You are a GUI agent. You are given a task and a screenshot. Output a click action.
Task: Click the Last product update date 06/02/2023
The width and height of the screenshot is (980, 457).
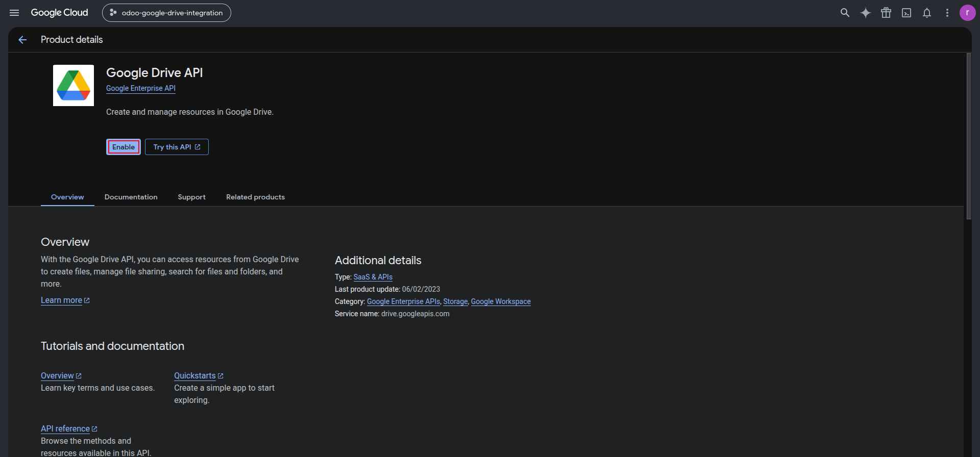(421, 289)
